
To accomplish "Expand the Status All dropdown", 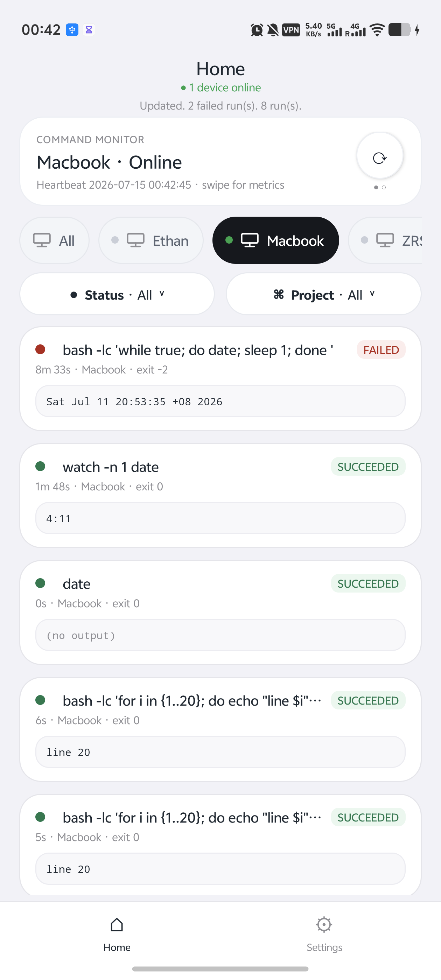I will pos(117,294).
